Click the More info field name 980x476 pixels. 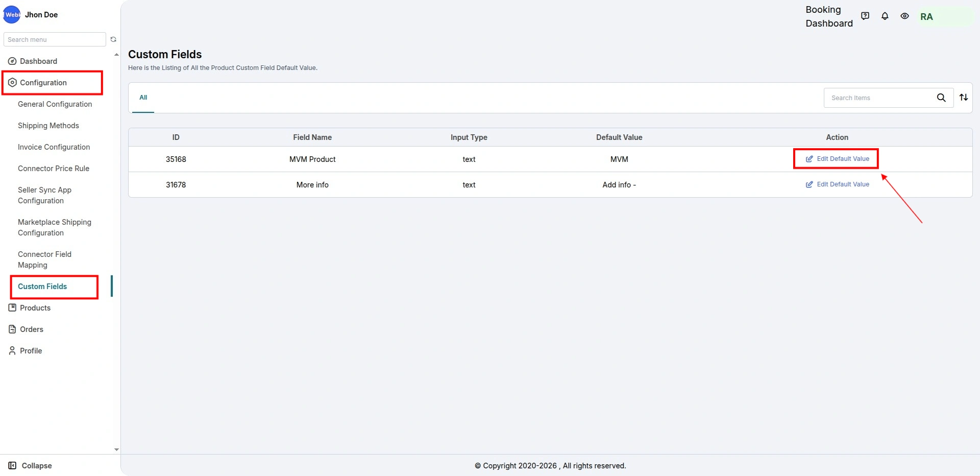312,185
